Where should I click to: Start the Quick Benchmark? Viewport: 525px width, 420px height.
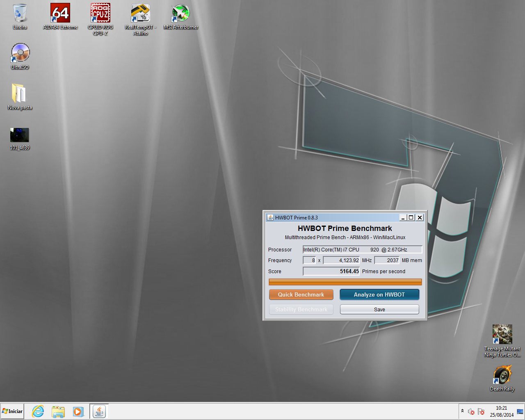[x=301, y=294]
